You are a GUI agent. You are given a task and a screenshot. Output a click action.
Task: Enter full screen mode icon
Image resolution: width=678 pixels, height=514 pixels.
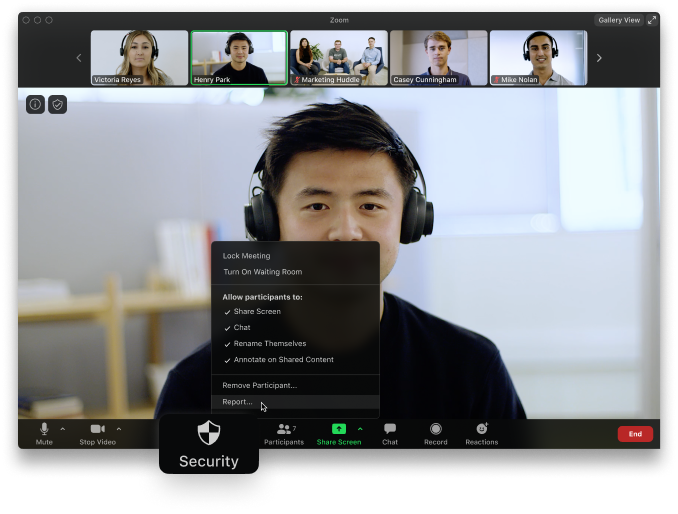[652, 20]
